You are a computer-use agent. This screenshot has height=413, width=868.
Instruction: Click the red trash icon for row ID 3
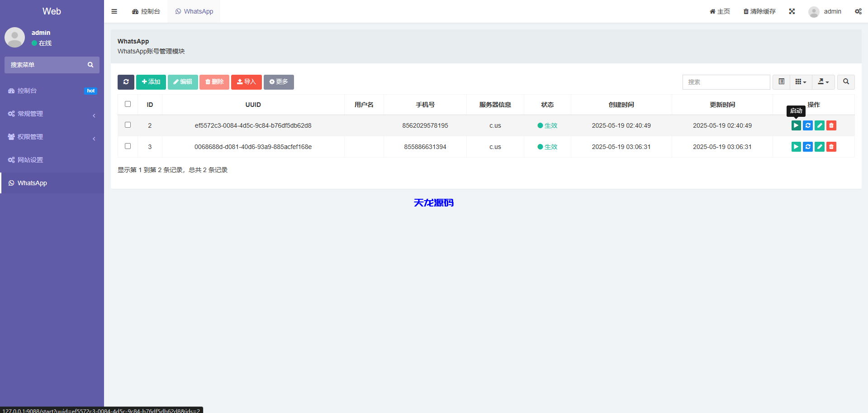[831, 147]
